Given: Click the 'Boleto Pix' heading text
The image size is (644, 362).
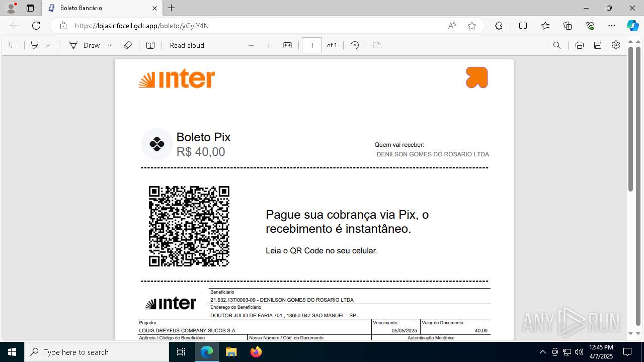Looking at the screenshot, I should tap(203, 137).
